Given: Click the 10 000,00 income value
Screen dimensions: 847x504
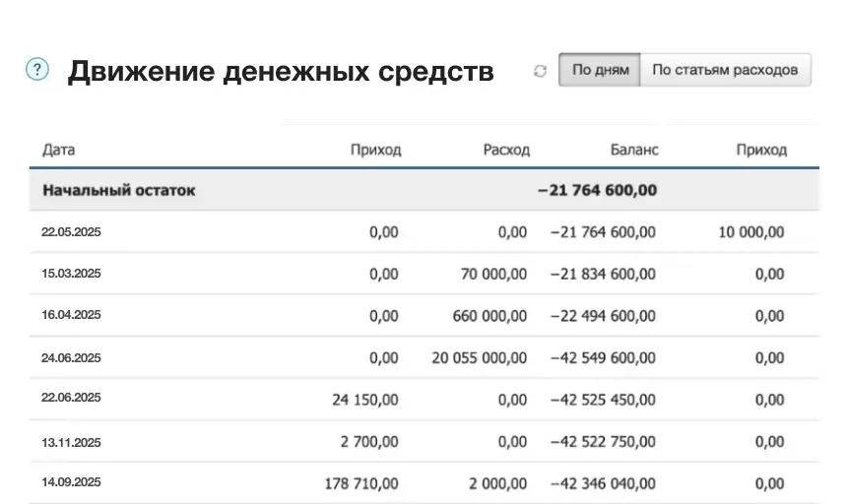Looking at the screenshot, I should (750, 232).
